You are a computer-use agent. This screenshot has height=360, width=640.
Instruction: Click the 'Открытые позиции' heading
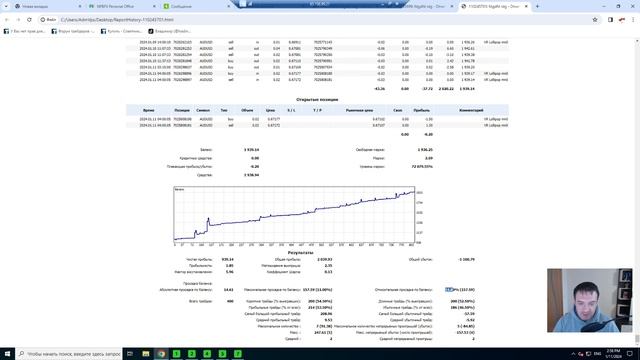pos(317,100)
